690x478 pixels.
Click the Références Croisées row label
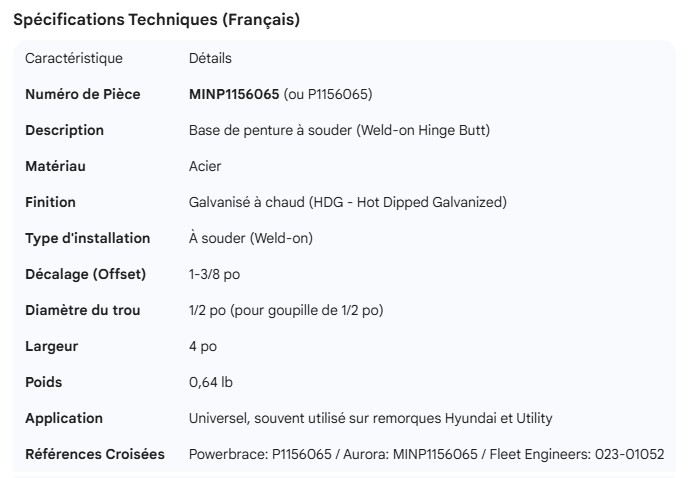point(95,454)
